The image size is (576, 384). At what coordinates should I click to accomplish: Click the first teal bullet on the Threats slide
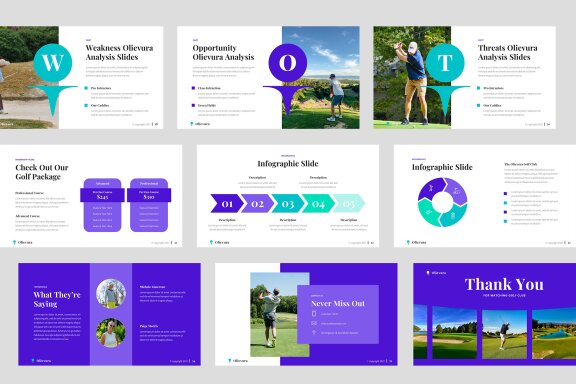(478, 88)
